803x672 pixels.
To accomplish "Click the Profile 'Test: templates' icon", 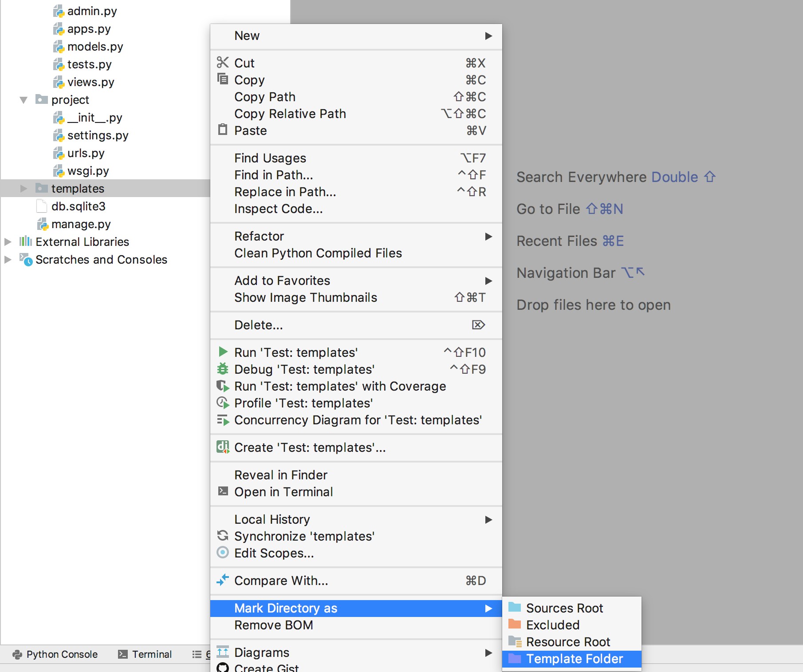I will 223,403.
